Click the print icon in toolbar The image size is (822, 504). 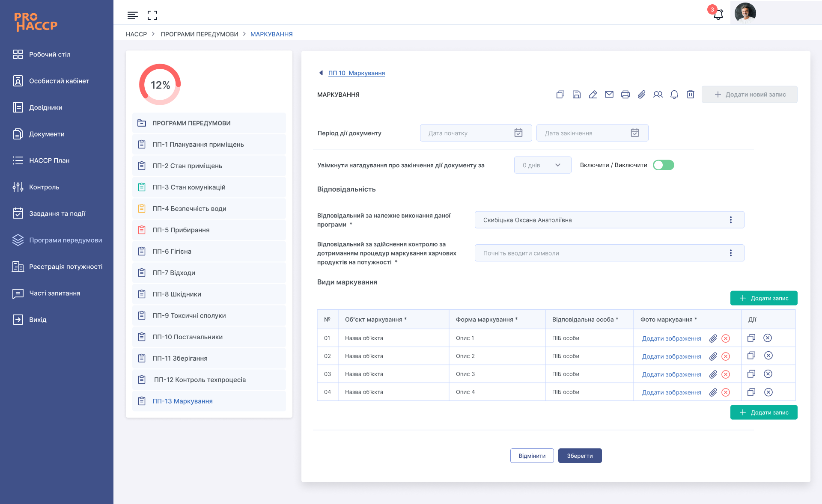coord(625,95)
